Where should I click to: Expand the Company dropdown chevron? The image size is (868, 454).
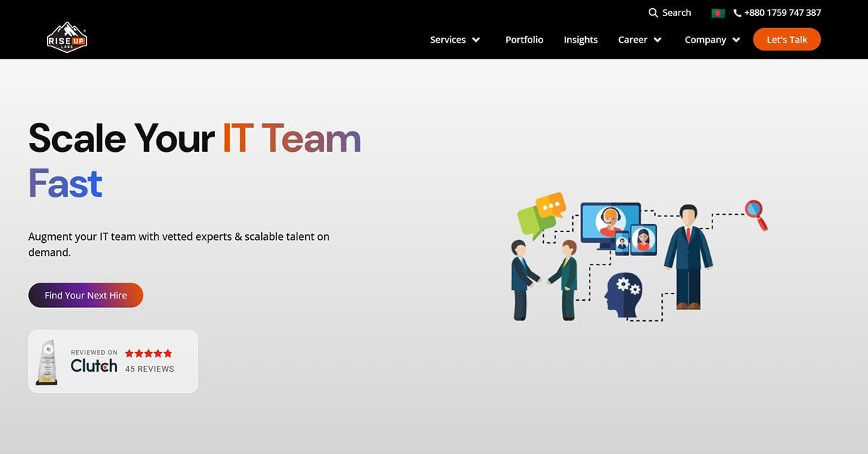pyautogui.click(x=736, y=40)
